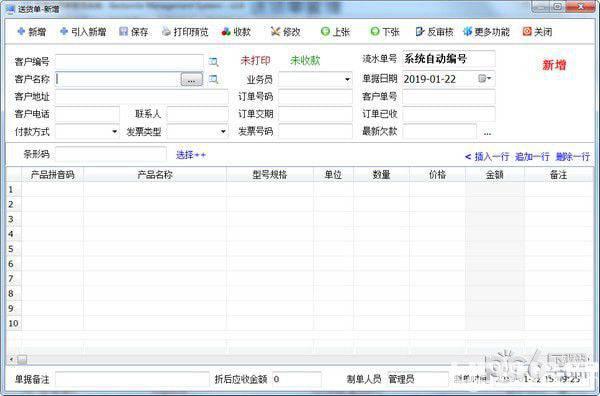The image size is (600, 396).
Task: Click the 修改 edit toolbar button
Action: click(x=285, y=32)
